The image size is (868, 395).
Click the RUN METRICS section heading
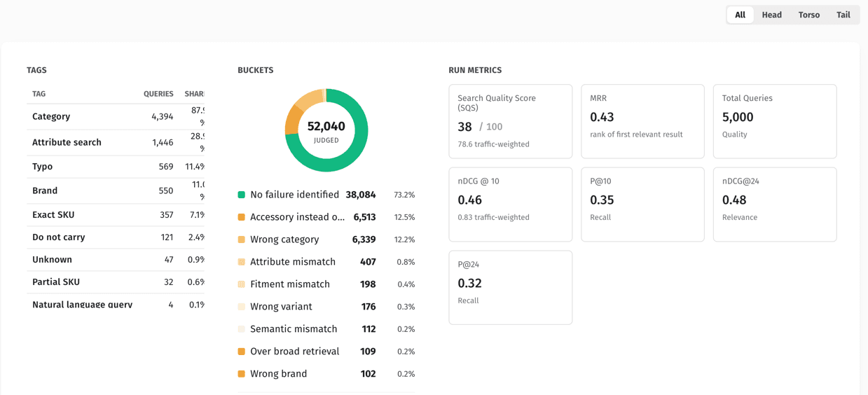coord(475,70)
